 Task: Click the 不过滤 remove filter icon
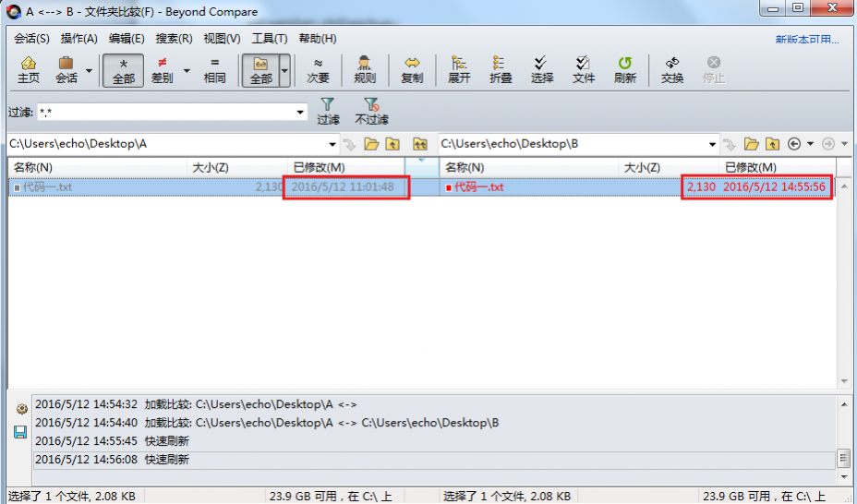click(x=371, y=111)
